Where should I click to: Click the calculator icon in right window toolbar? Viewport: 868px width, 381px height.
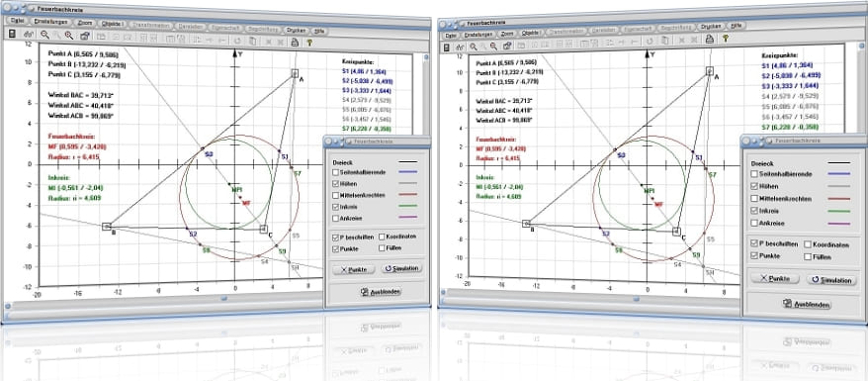click(446, 48)
